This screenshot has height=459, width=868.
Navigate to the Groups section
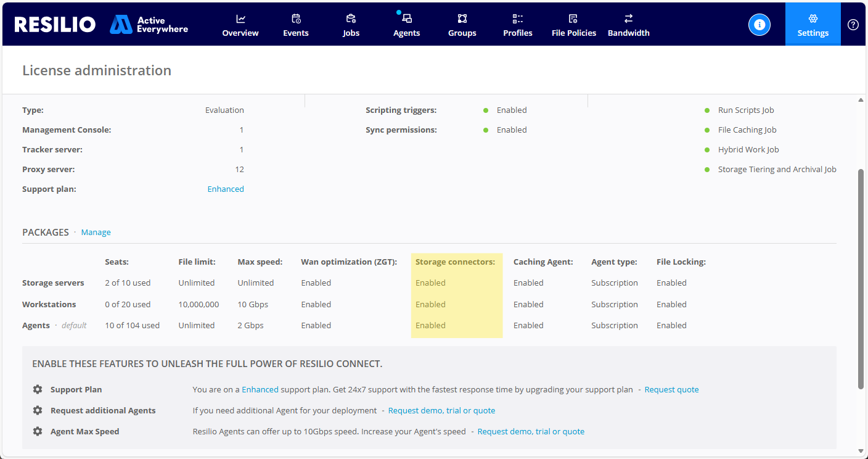point(462,25)
